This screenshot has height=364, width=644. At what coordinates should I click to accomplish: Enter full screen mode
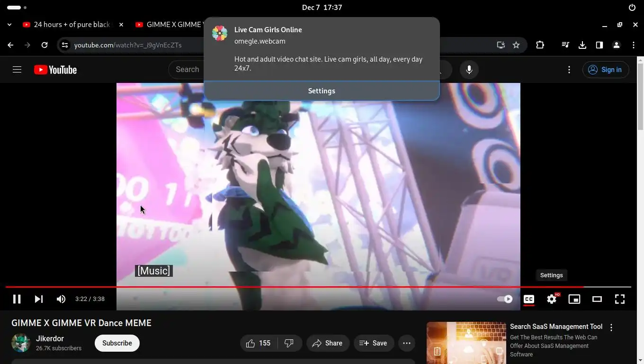(620, 299)
